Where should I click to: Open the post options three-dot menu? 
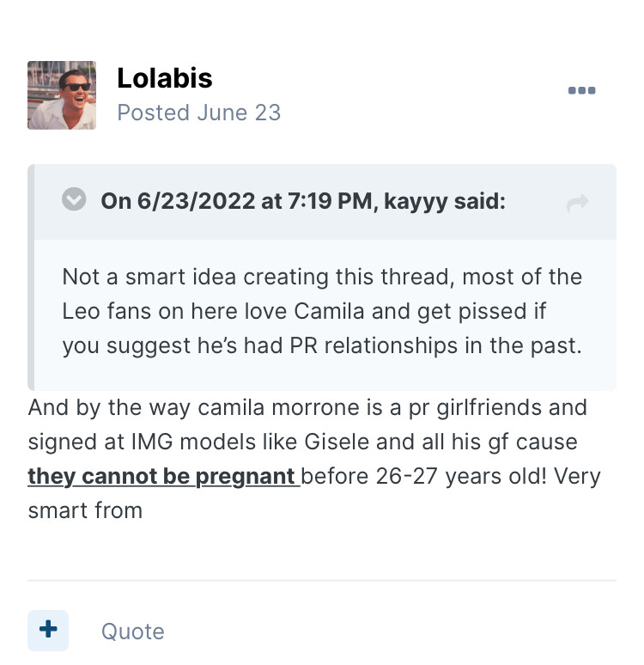tap(581, 91)
